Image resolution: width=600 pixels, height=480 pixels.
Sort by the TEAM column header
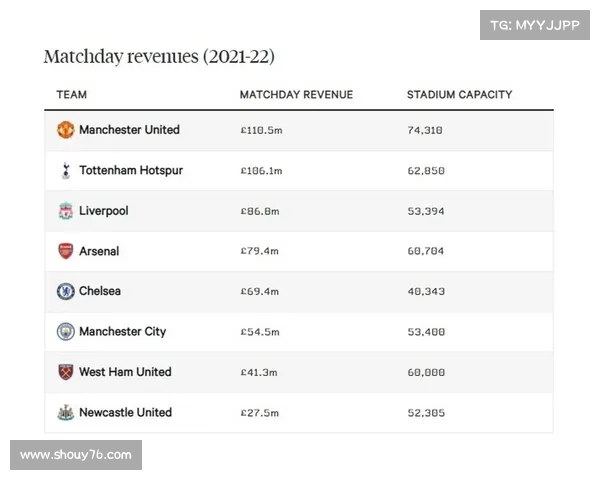pos(72,95)
